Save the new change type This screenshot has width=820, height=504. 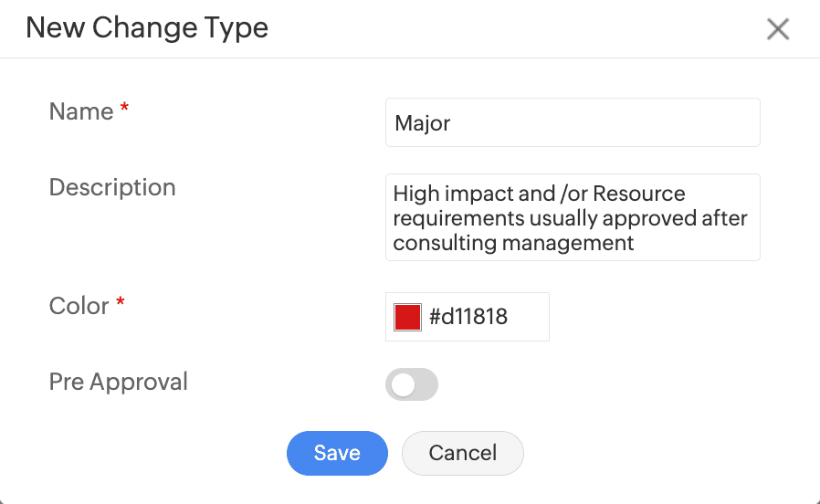[x=337, y=453]
